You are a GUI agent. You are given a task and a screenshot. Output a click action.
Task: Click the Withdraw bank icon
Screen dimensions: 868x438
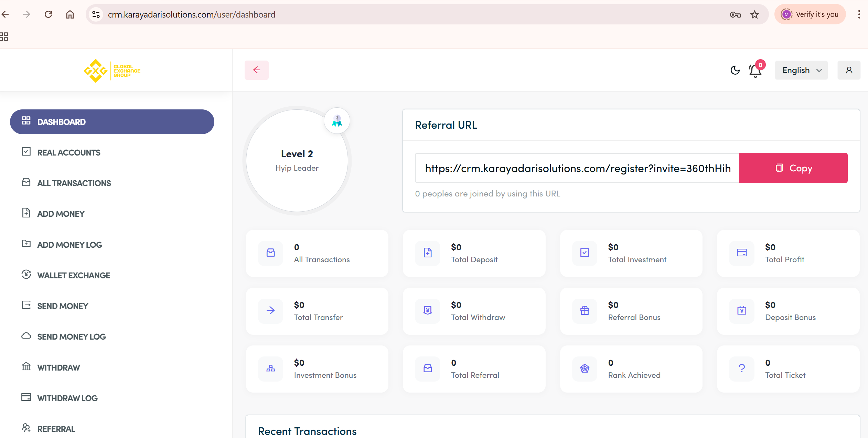(x=26, y=366)
